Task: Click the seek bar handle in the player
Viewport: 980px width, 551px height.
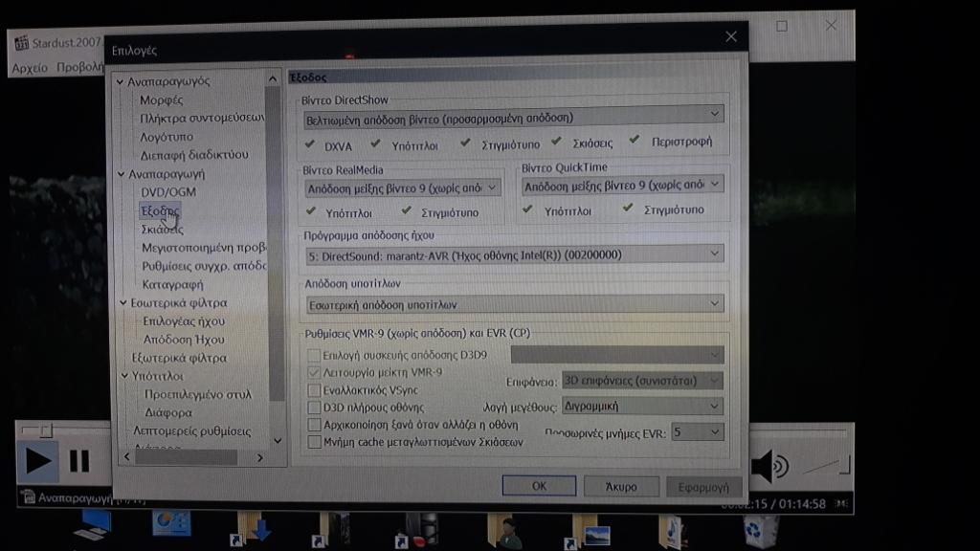Action: (x=46, y=430)
